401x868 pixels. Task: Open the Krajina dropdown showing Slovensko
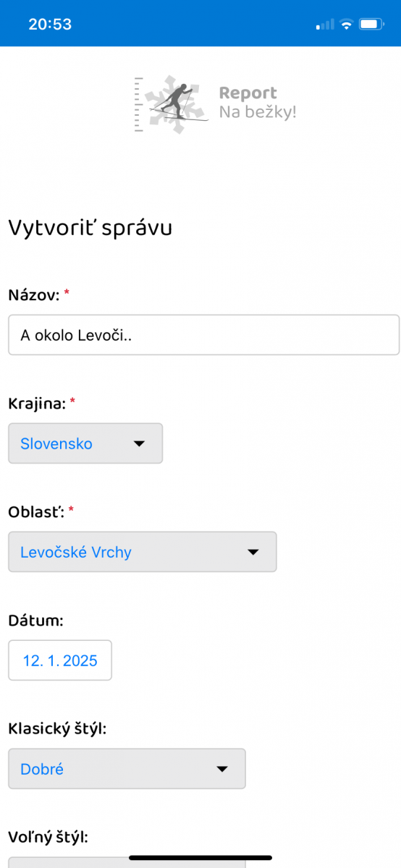[85, 443]
